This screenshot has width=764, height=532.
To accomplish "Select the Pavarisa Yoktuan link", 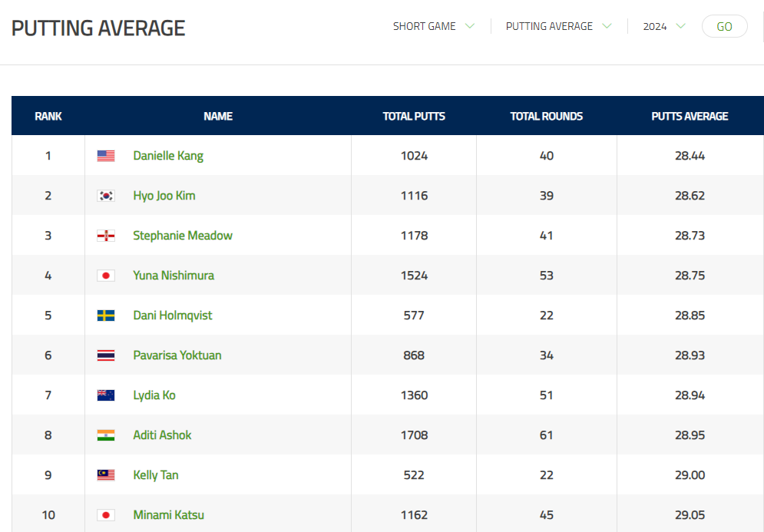I will tap(177, 355).
